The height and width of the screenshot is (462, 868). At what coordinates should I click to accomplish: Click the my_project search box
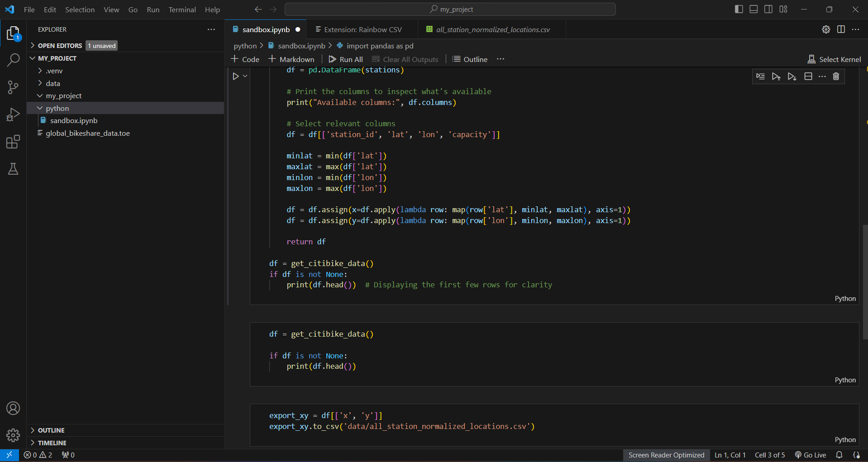(x=450, y=9)
